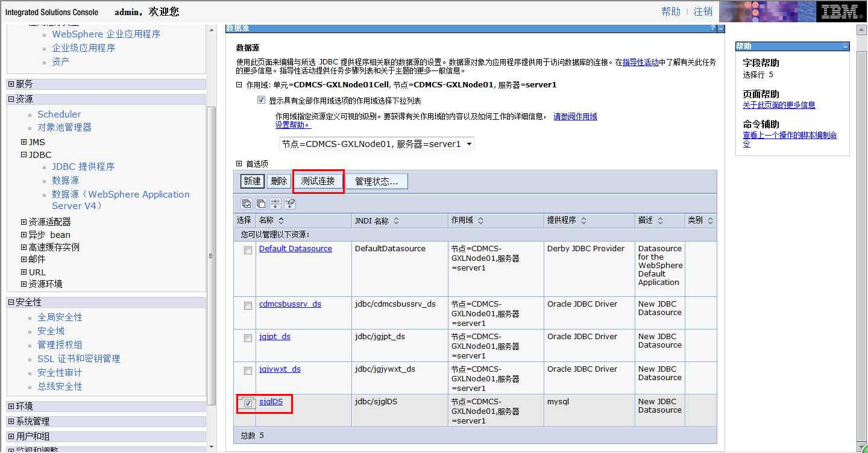The height and width of the screenshot is (453, 868).
Task: Open JDBC 提供程序 in navigation
Action: [83, 167]
